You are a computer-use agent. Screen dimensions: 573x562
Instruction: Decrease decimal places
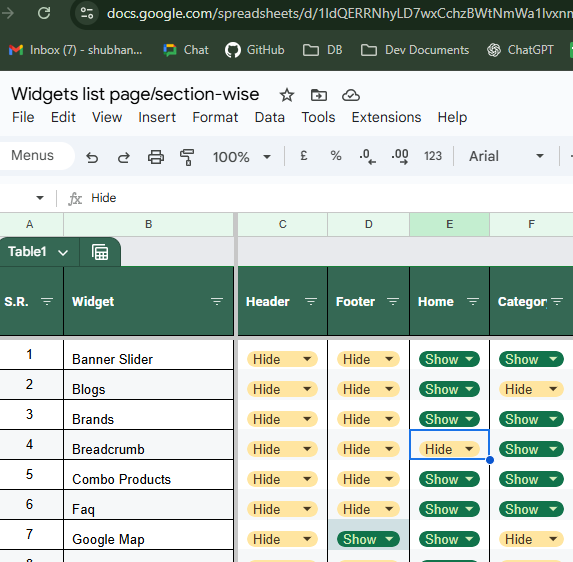(x=367, y=156)
